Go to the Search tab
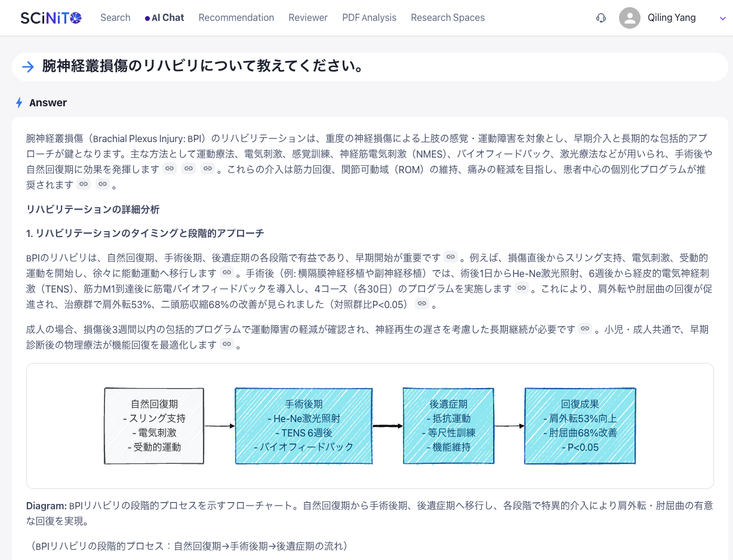The height and width of the screenshot is (560, 733). (x=115, y=18)
